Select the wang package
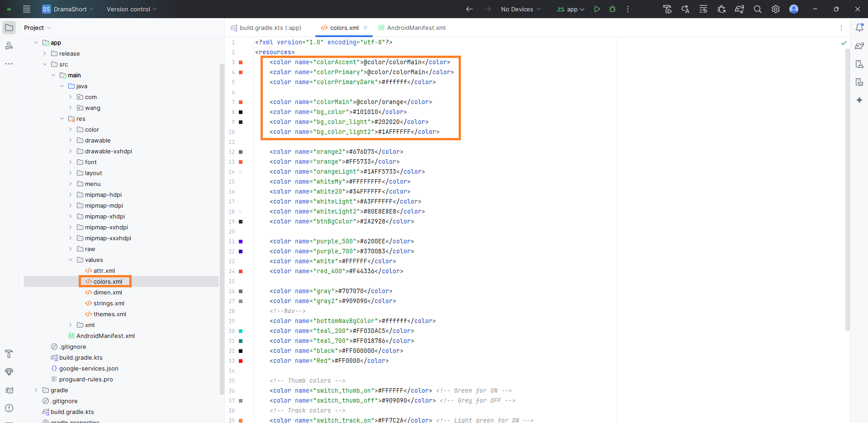Screen dimensions: 868x423 pyautogui.click(x=89, y=108)
